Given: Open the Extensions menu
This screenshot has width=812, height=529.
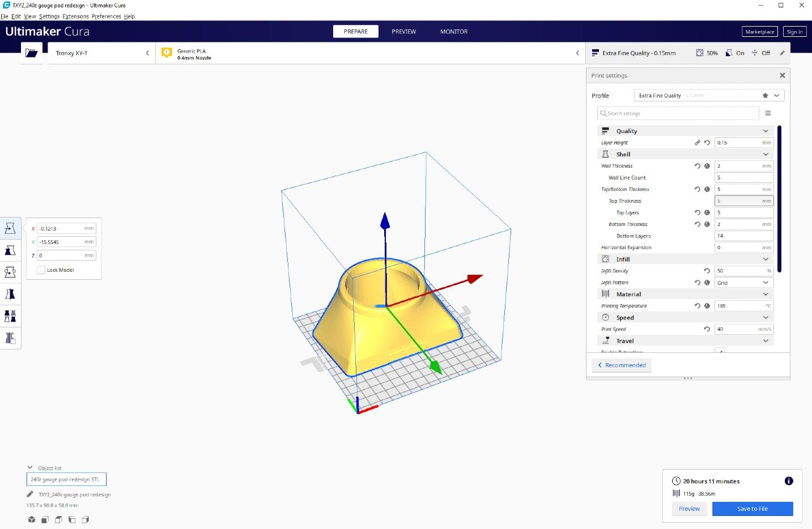Looking at the screenshot, I should click(x=75, y=16).
